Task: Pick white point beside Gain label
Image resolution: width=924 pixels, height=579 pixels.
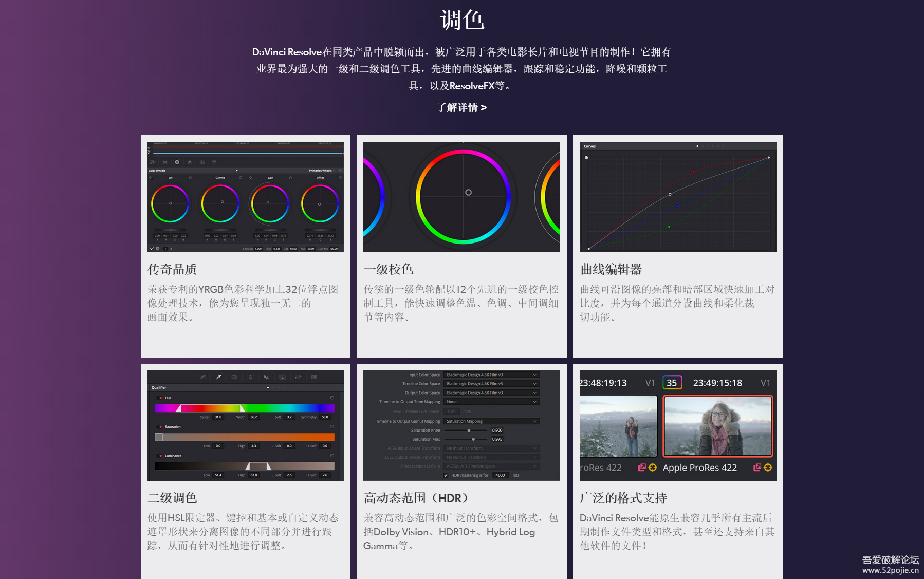Action: [251, 178]
